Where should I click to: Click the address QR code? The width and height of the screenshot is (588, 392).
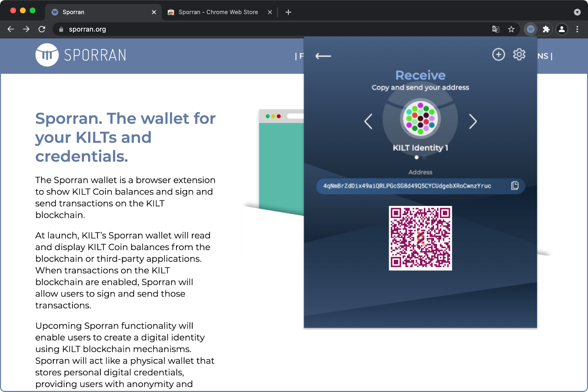point(420,238)
